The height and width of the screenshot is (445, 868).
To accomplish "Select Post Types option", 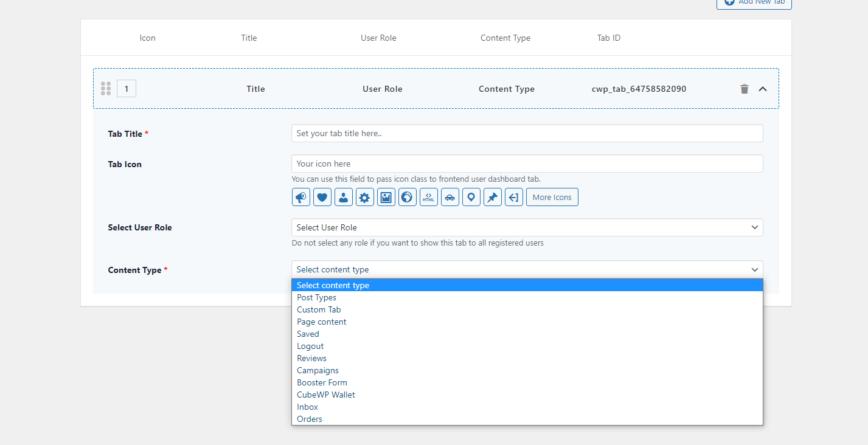I will pos(527,297).
